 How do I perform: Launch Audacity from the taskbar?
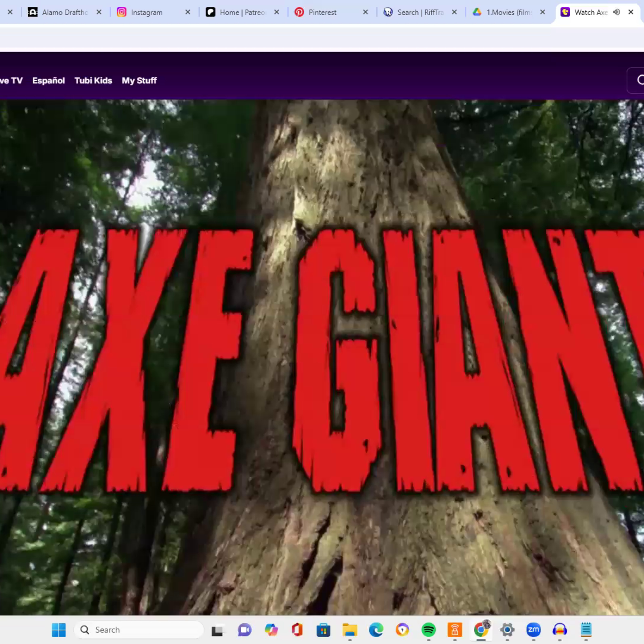[x=560, y=630]
